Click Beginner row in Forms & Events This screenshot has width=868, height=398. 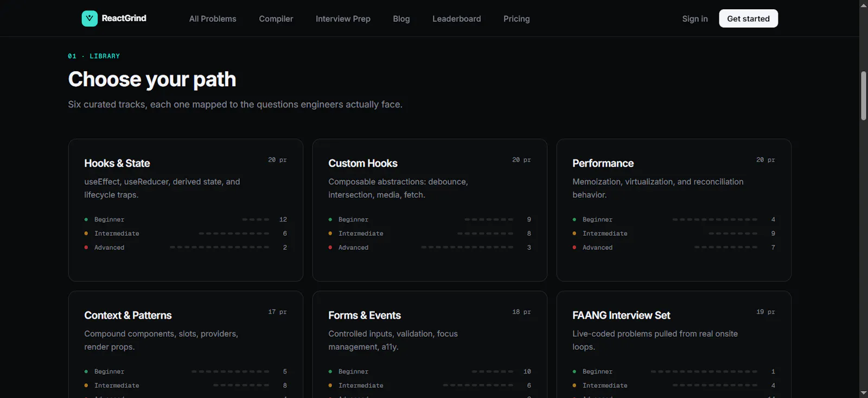(x=430, y=371)
